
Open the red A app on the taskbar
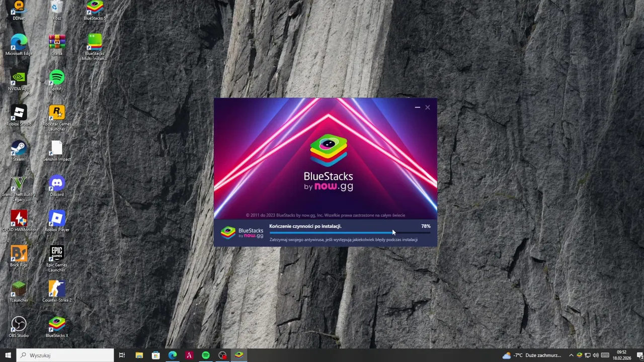point(189,355)
